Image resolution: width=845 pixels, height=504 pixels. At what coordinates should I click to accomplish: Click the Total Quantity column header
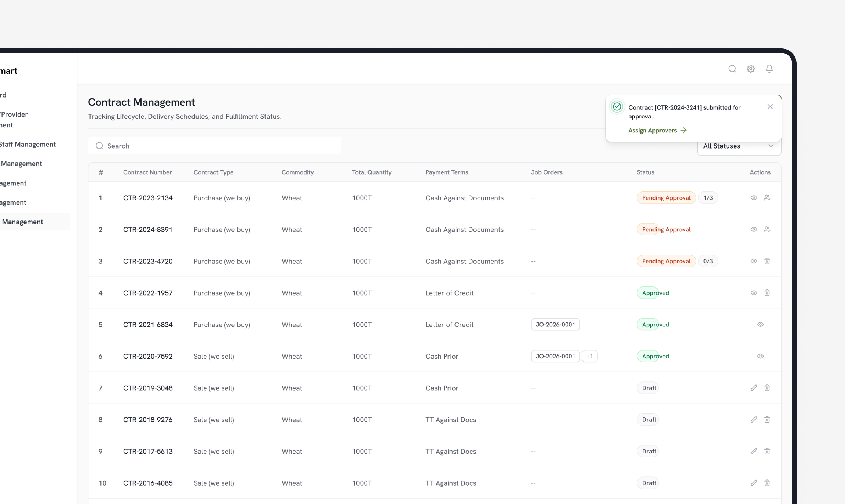(x=372, y=172)
